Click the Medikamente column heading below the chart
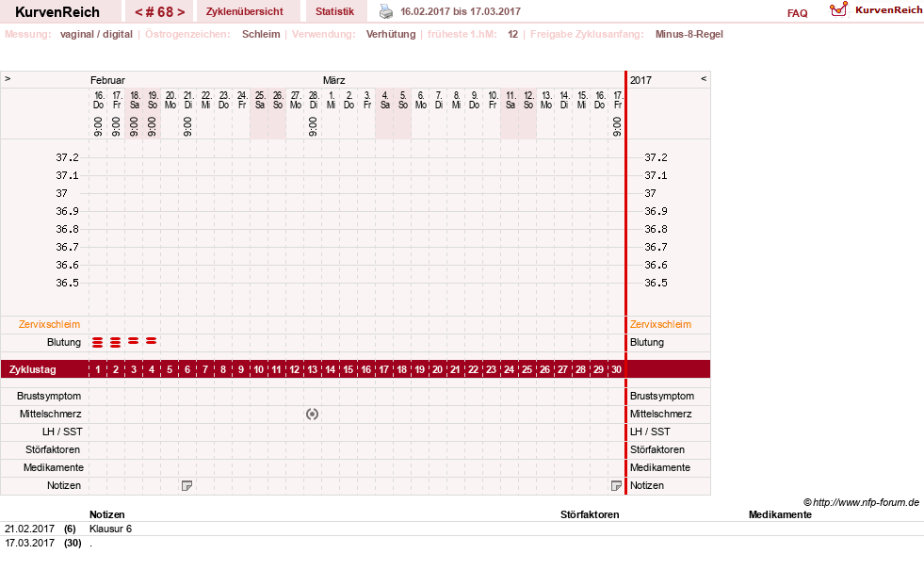This screenshot has height=570, width=924. pos(780,514)
